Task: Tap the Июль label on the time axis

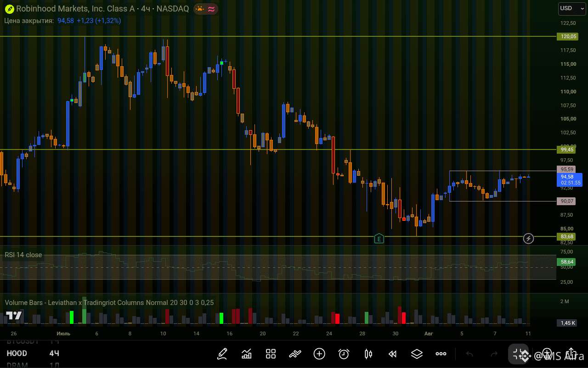Action: [63, 333]
